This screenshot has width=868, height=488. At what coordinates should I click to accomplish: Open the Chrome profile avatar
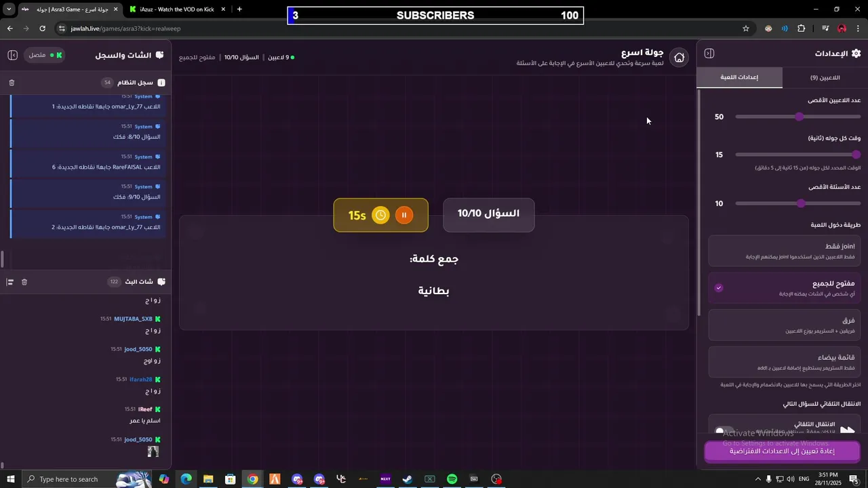coord(842,28)
